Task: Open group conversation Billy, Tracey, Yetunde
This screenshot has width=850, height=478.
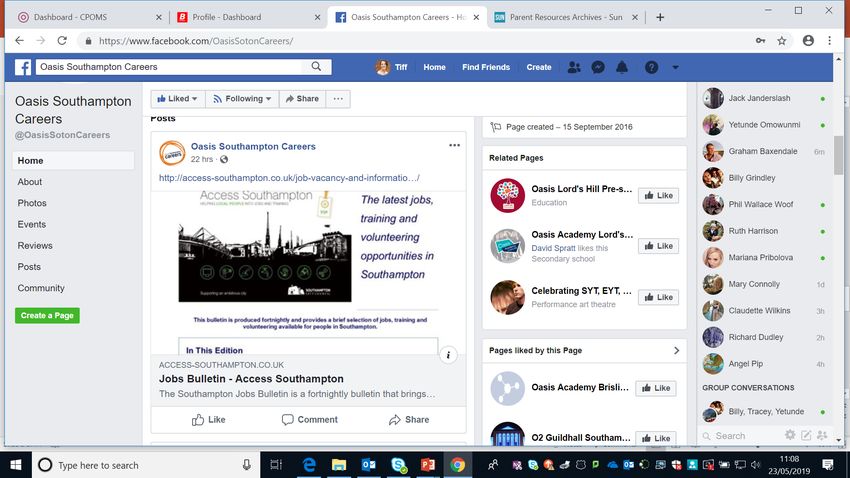Action: tap(764, 411)
